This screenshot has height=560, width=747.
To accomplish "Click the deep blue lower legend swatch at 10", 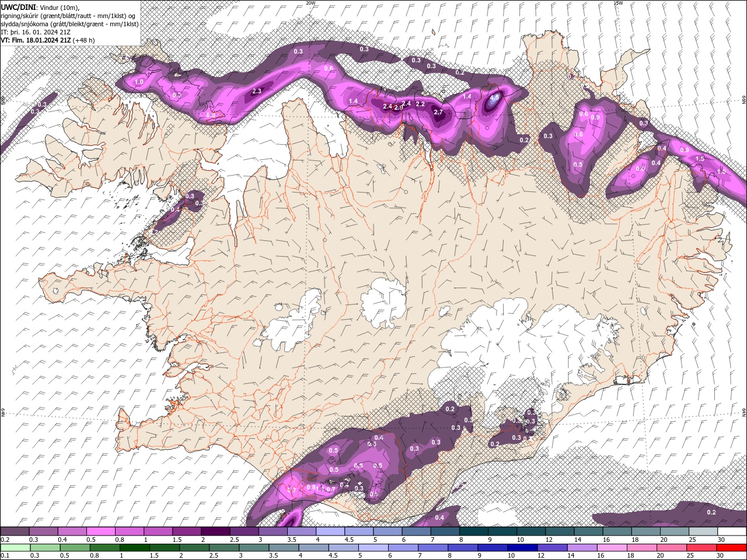I will 522,548.
